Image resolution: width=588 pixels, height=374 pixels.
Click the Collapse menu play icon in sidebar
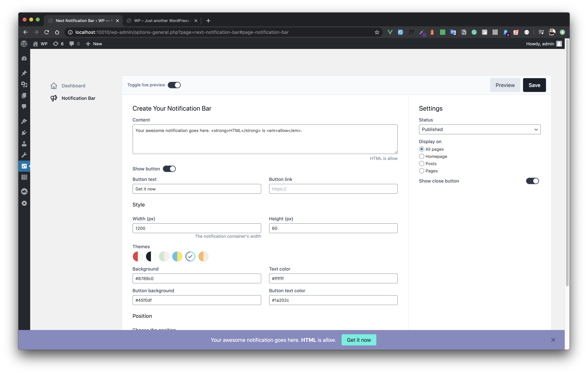tap(24, 203)
